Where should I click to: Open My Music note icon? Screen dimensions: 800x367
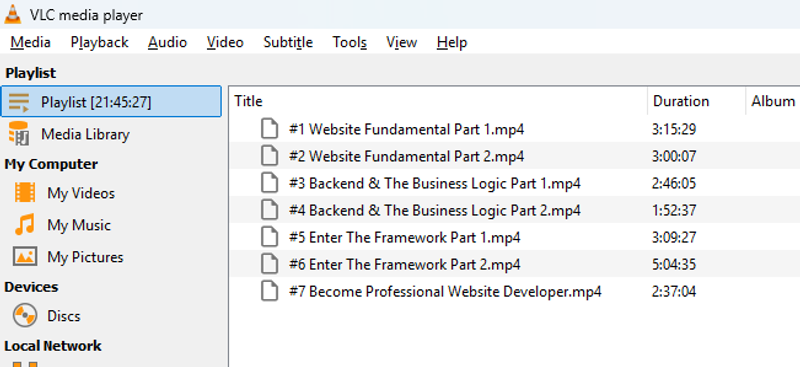24,225
